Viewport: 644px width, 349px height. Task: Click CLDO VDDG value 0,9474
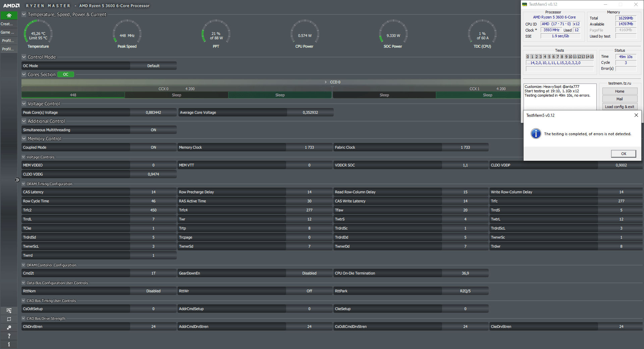coord(153,174)
